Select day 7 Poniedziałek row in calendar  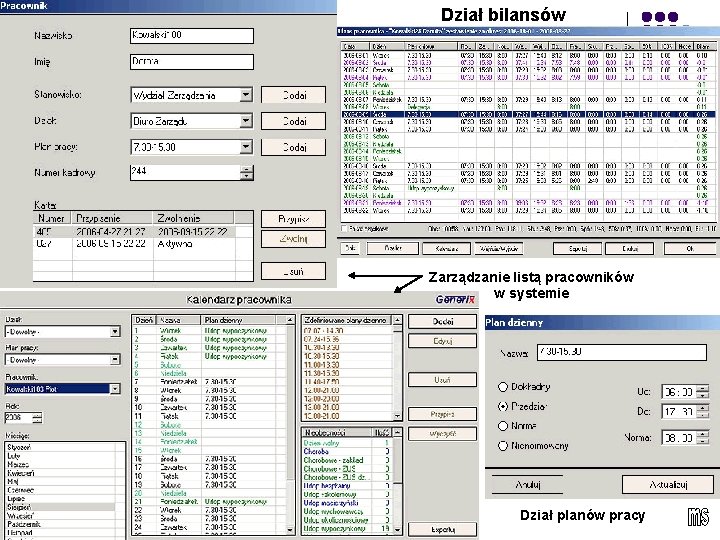(209, 382)
